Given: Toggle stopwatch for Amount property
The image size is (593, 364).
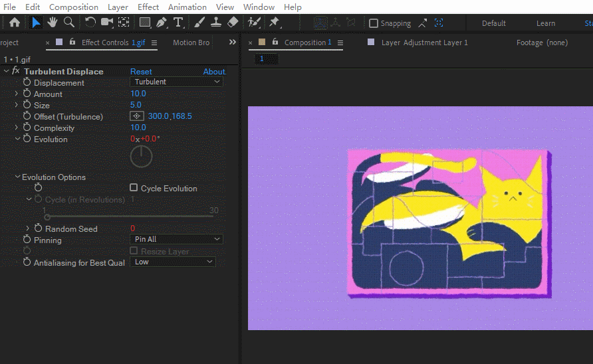Looking at the screenshot, I should click(x=27, y=94).
